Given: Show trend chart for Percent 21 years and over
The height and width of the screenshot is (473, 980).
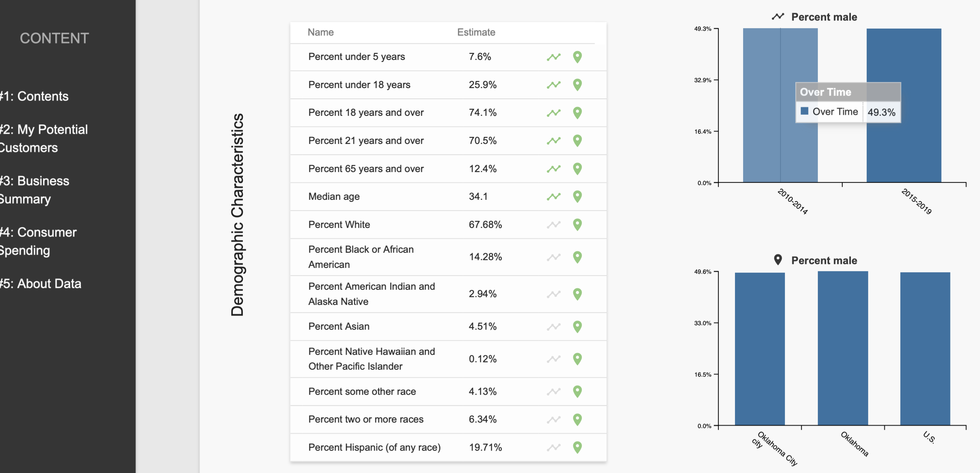Looking at the screenshot, I should tap(554, 141).
